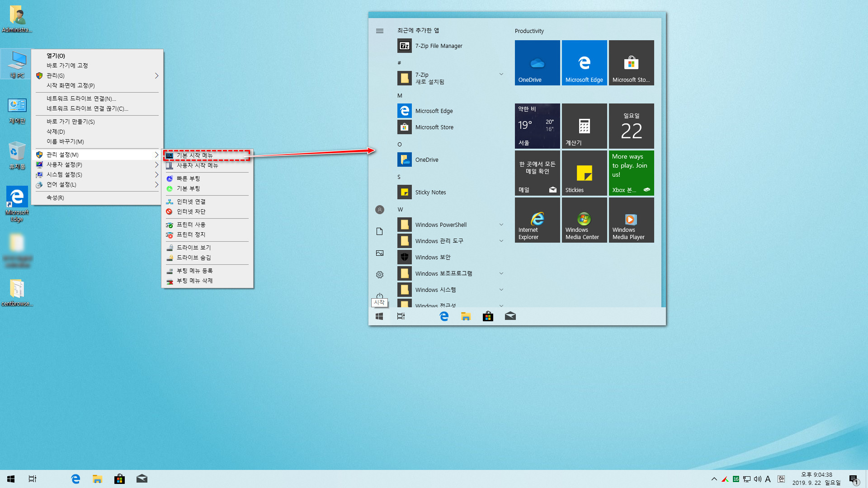Click the Start button in the preview taskbar
This screenshot has width=868, height=488.
[x=379, y=316]
